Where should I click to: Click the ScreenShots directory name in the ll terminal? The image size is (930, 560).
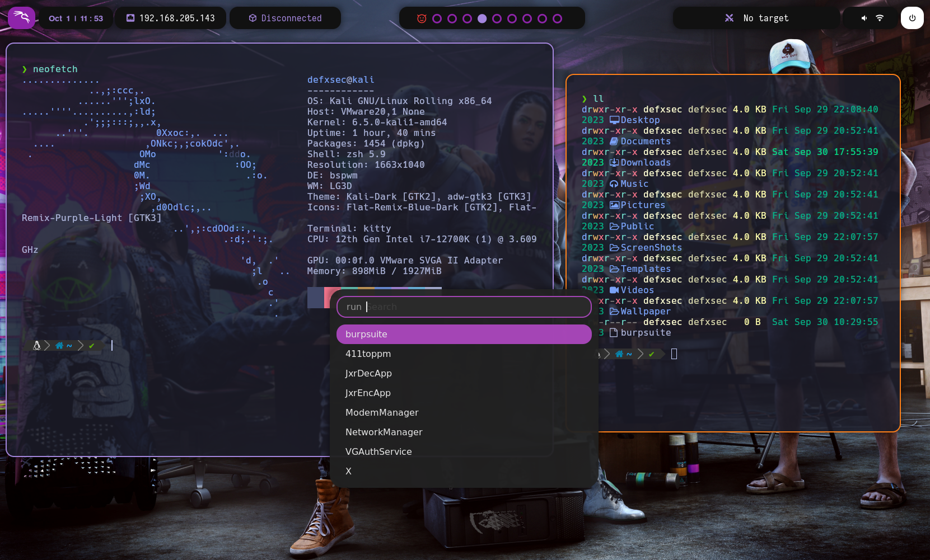click(651, 247)
